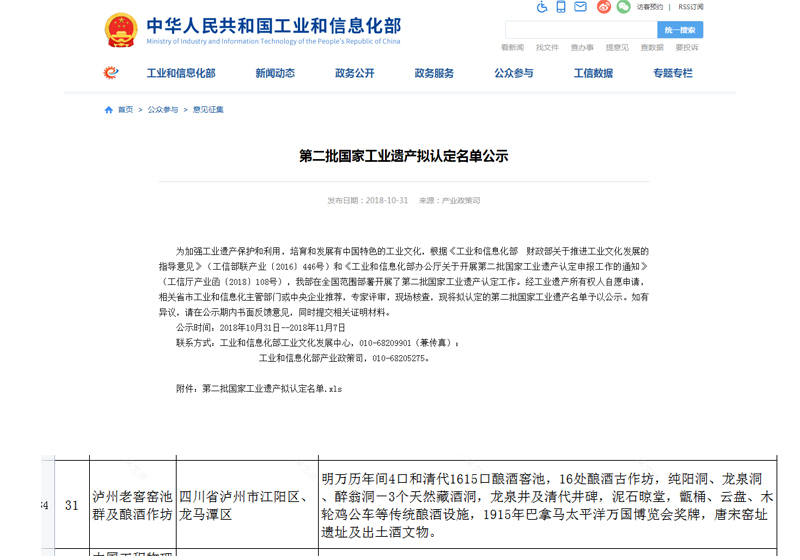Screen dimensions: 800x560
Task: Click the home icon in breadcrumb
Action: point(109,110)
